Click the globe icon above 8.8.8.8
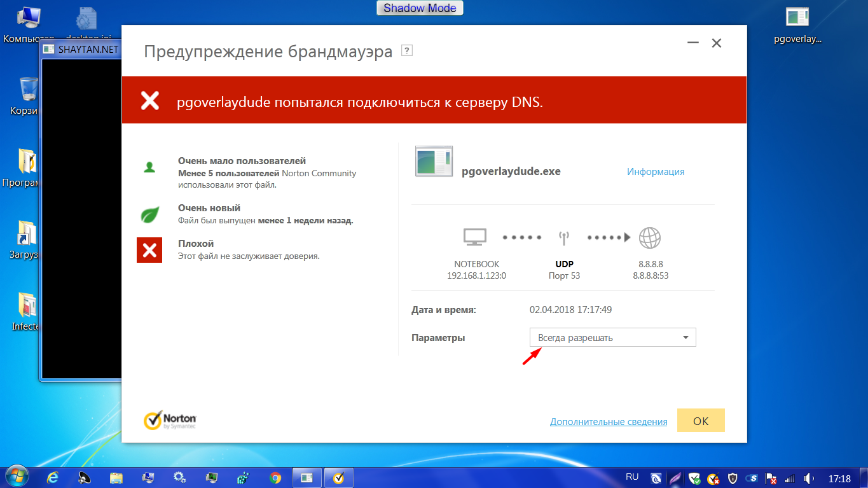The height and width of the screenshot is (488, 868). (x=650, y=238)
